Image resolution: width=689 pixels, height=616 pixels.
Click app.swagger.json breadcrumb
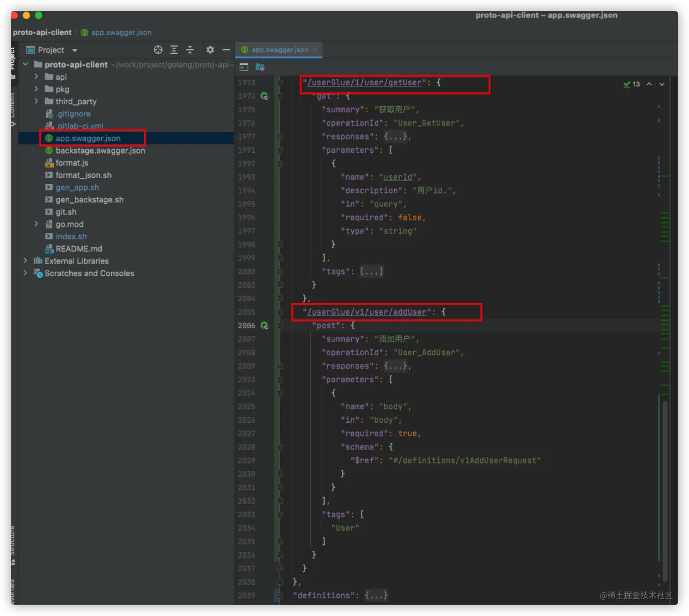(116, 32)
